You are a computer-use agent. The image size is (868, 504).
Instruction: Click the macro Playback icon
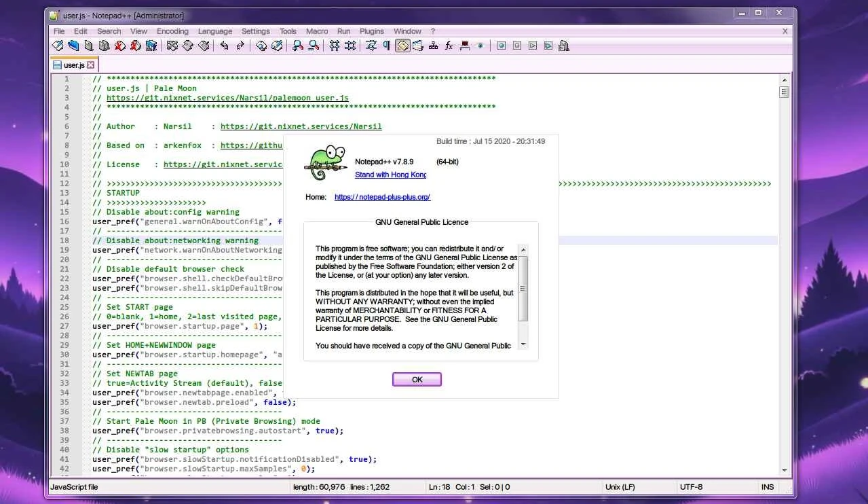[x=533, y=46]
